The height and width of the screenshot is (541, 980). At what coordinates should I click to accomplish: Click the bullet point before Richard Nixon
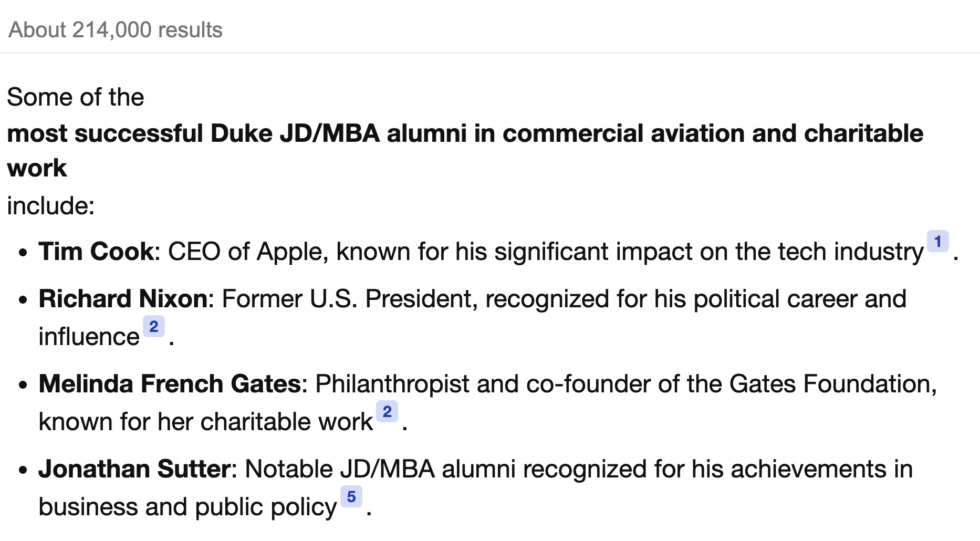click(23, 300)
